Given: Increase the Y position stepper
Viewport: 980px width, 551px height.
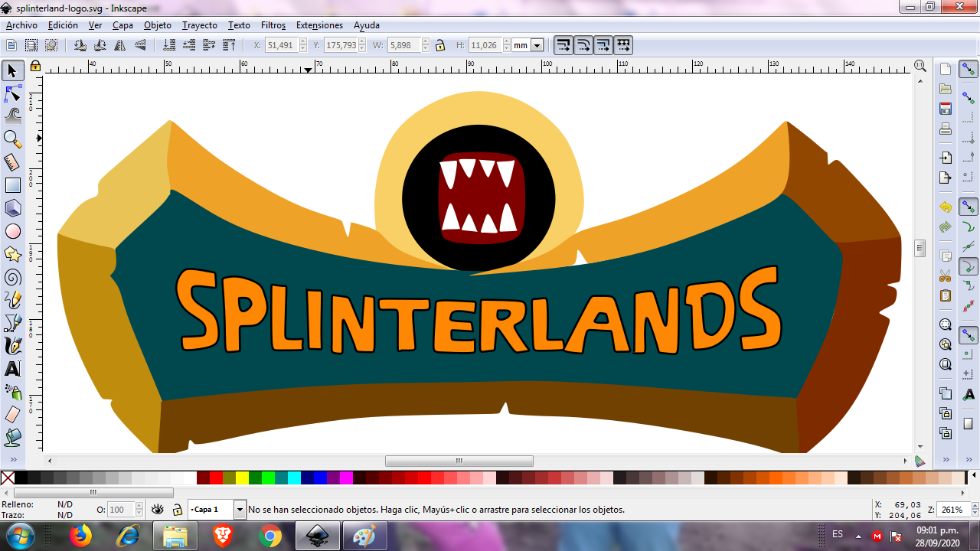Looking at the screenshot, I should 364,42.
